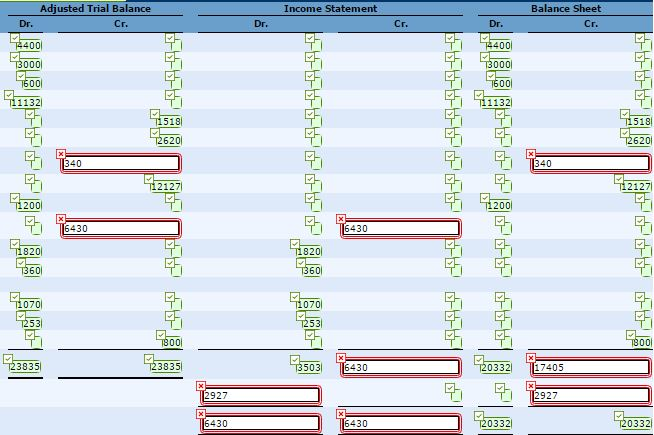Click the Income Statement Dr. 6430 input field
The width and height of the screenshot is (654, 435).
261,423
